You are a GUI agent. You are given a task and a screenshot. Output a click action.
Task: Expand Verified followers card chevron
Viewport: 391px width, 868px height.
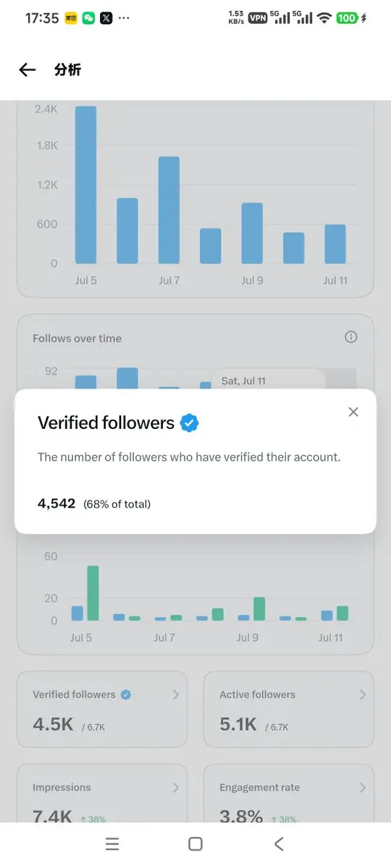[175, 694]
